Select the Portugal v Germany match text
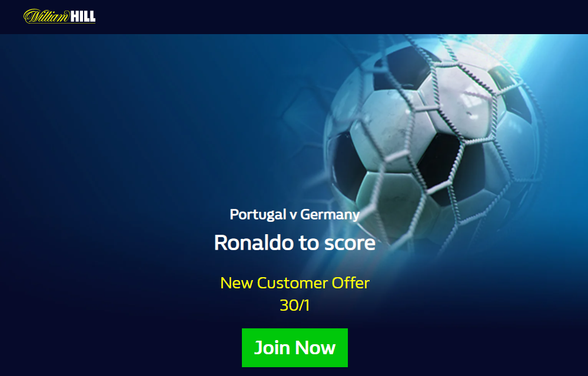588x376 pixels. [x=295, y=214]
